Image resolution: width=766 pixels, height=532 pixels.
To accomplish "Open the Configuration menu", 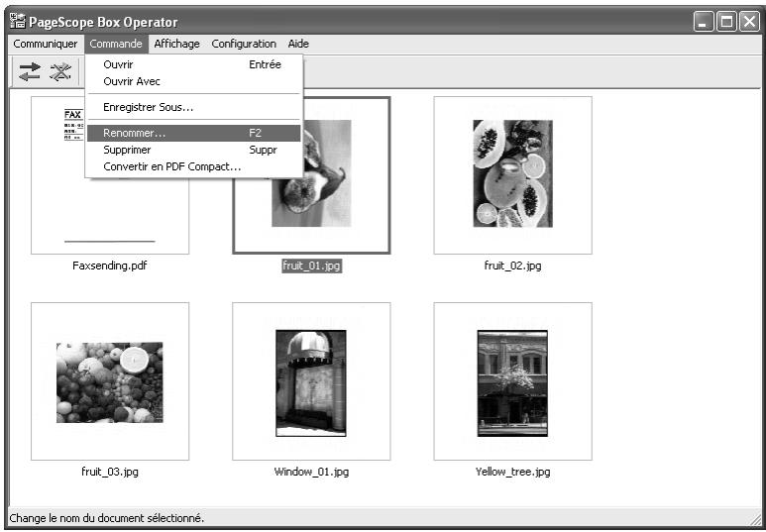I will (x=244, y=44).
